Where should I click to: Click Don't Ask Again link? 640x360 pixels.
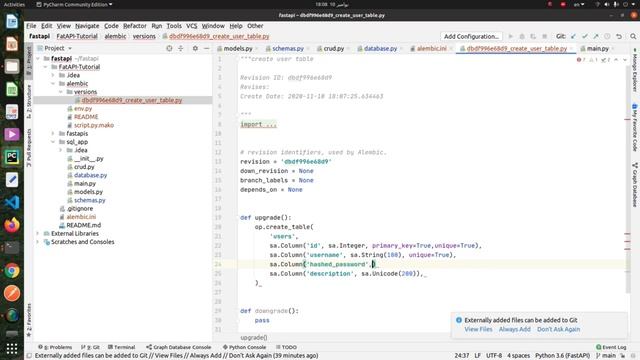[558, 329]
